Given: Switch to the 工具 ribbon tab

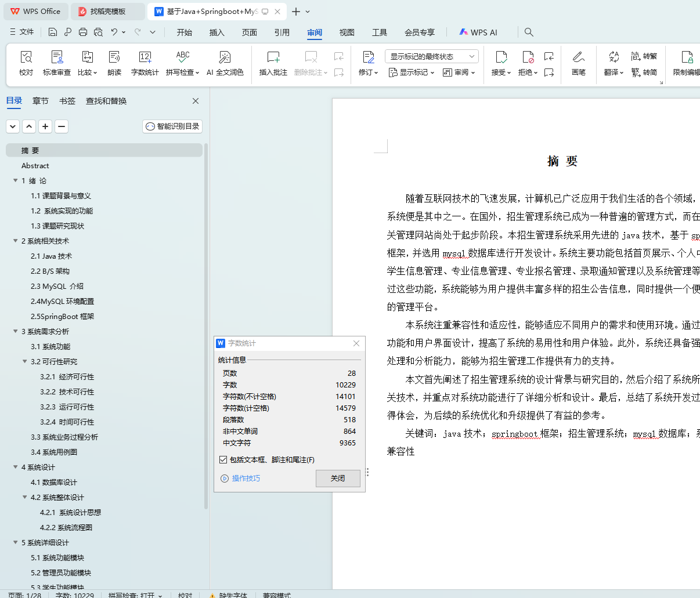Looking at the screenshot, I should point(380,32).
